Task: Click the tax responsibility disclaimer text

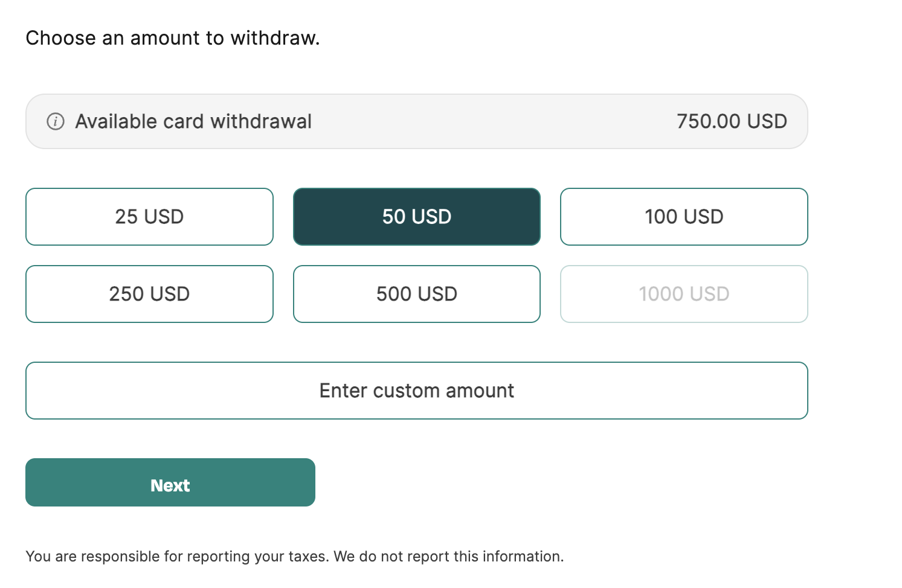Action: click(294, 556)
